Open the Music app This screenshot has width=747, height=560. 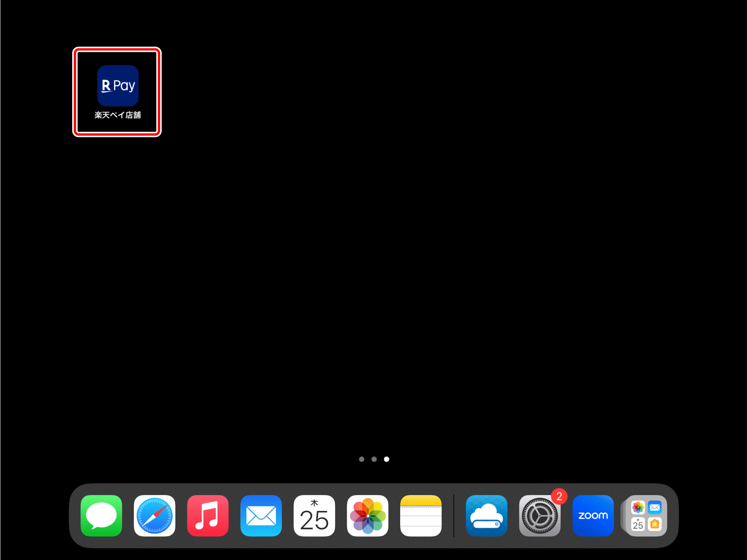coord(208,516)
